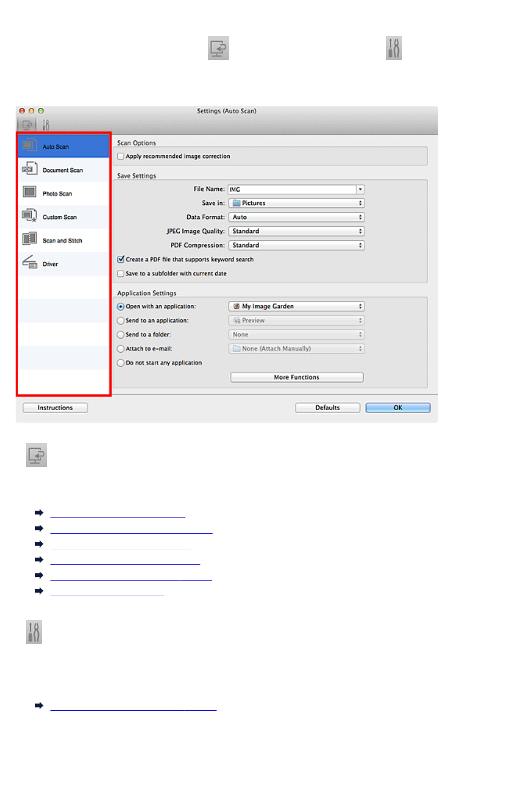This screenshot has width=532, height=789.
Task: Open the PDF Compression dropdown
Action: click(296, 245)
